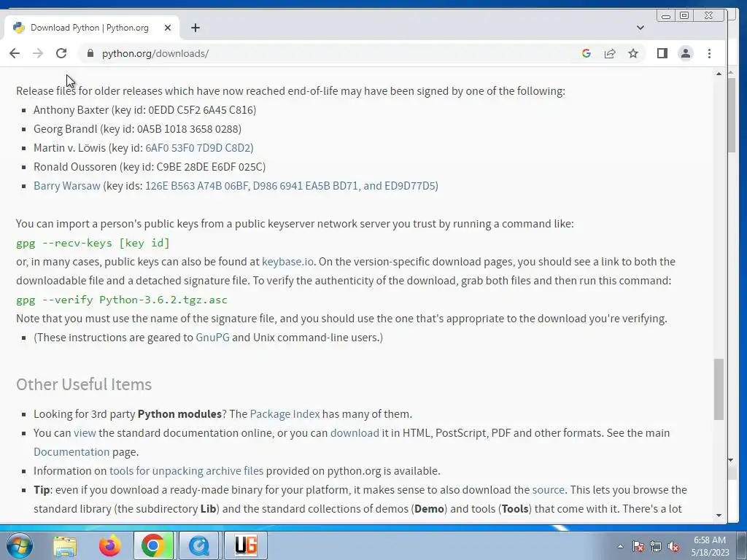The height and width of the screenshot is (560, 747).
Task: Click the download documentation link
Action: point(355,433)
